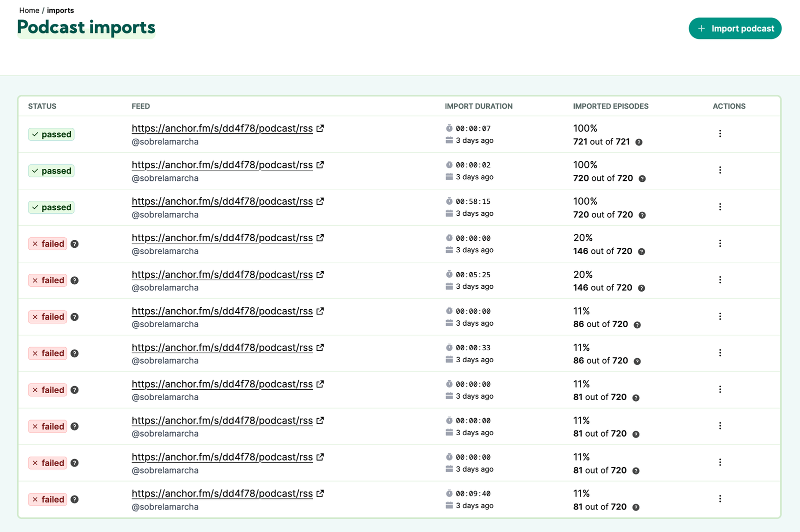Click help icon beside episodes count in 00:58:15 row
Screen dimensions: 800x532
click(642, 215)
